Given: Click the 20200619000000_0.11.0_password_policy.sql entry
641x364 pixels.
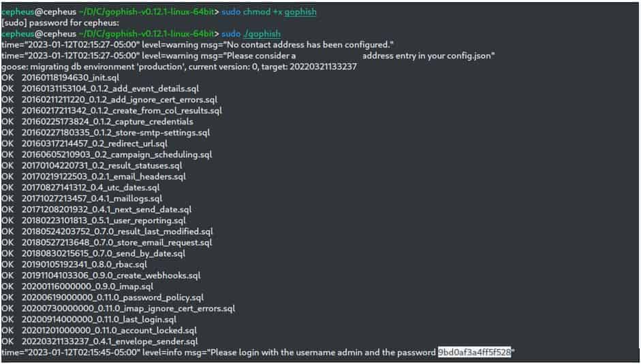Looking at the screenshot, I should coord(103,298).
